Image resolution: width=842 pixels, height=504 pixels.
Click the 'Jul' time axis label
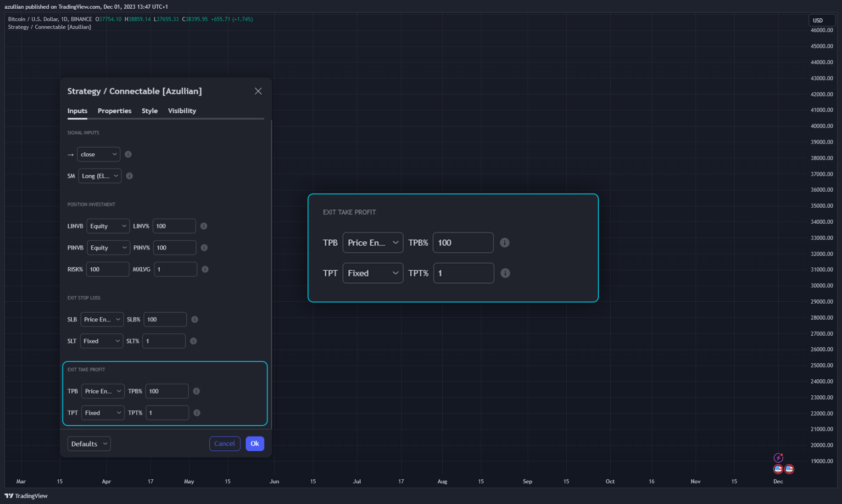coord(357,481)
